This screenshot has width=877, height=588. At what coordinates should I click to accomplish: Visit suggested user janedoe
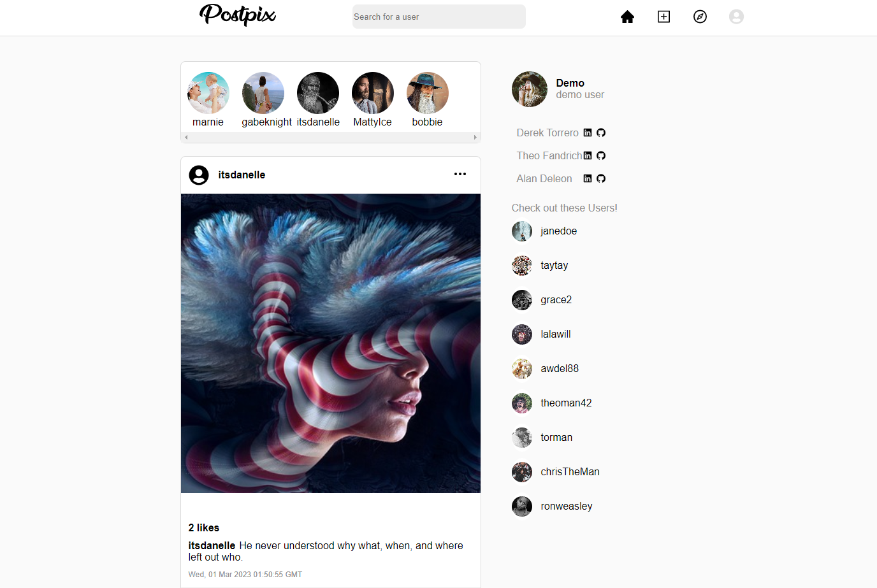[558, 231]
